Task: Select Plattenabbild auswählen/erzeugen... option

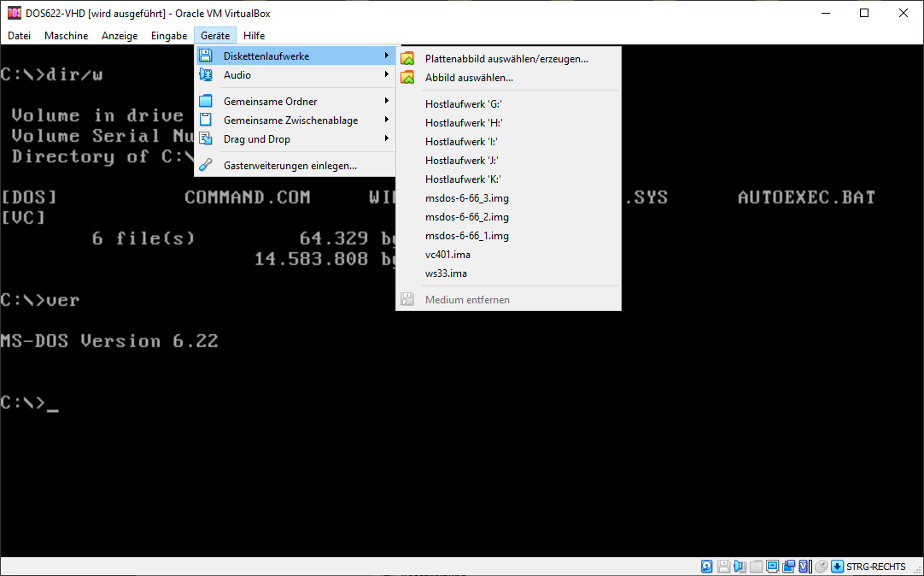Action: tap(508, 59)
